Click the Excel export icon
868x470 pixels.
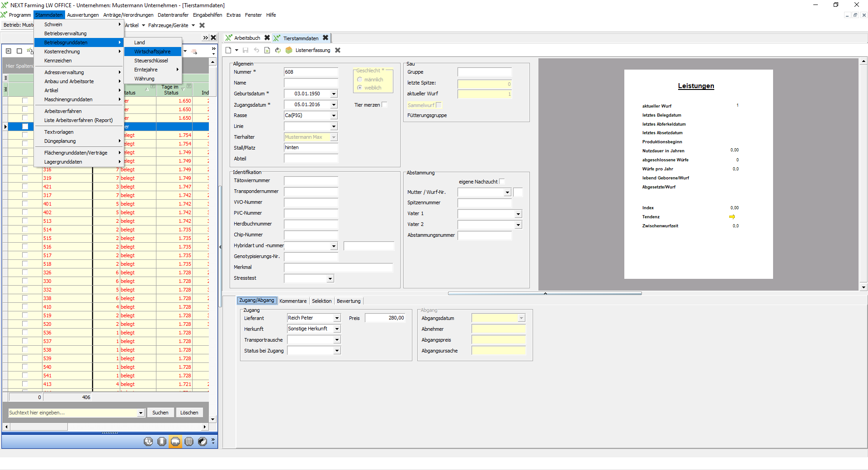coord(267,50)
